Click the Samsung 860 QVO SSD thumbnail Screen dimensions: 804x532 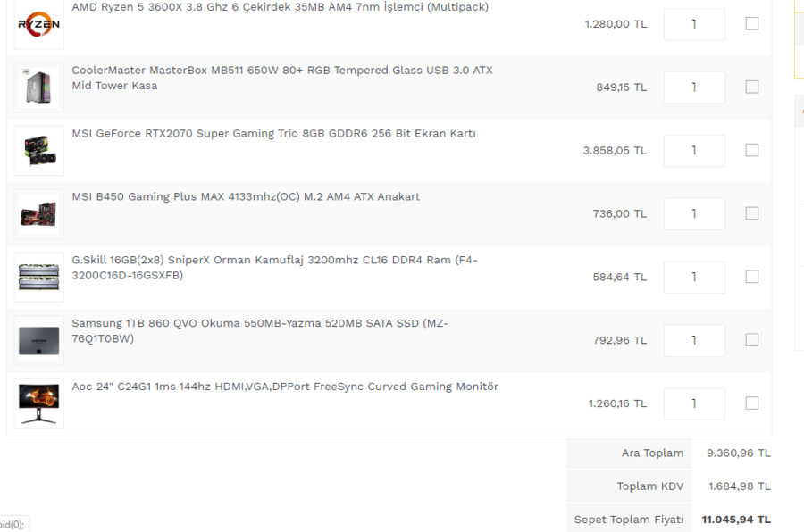(39, 340)
